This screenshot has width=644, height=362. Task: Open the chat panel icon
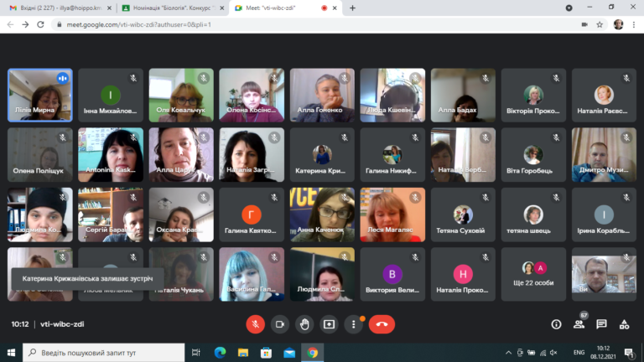click(x=602, y=324)
